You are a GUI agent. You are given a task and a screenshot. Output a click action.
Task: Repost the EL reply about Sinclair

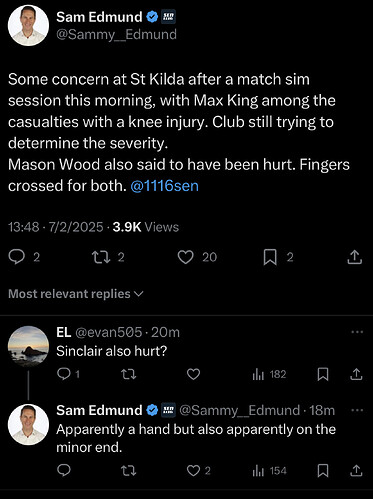pos(128,374)
